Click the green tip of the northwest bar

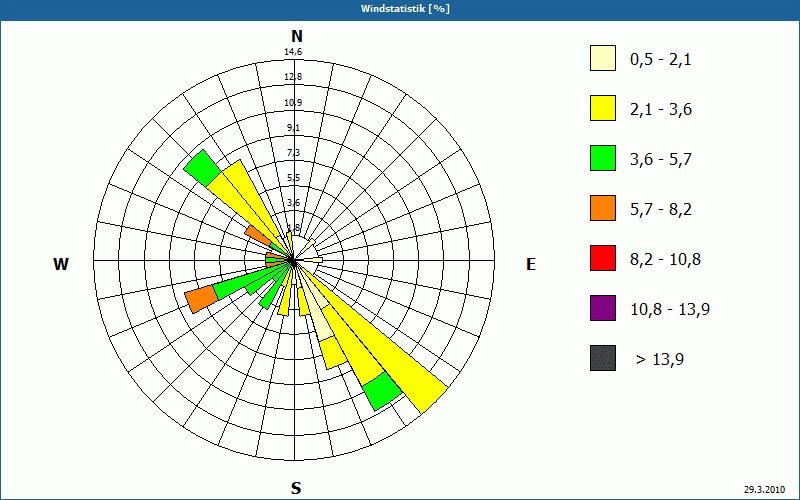pos(203,167)
